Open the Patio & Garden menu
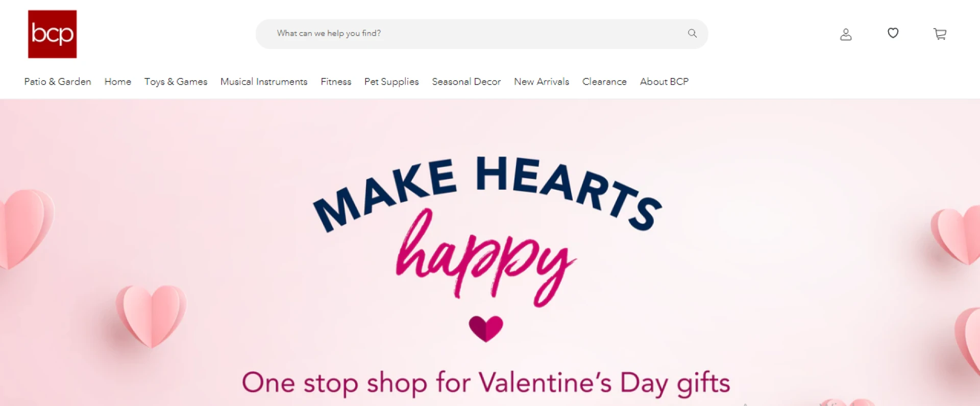The image size is (980, 406). [58, 82]
